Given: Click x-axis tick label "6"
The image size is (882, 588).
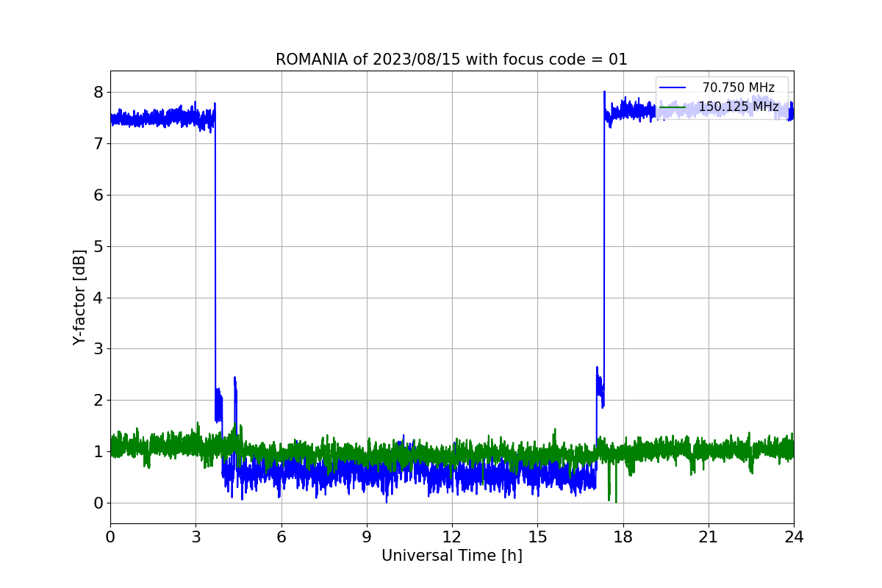Looking at the screenshot, I should 281,537.
